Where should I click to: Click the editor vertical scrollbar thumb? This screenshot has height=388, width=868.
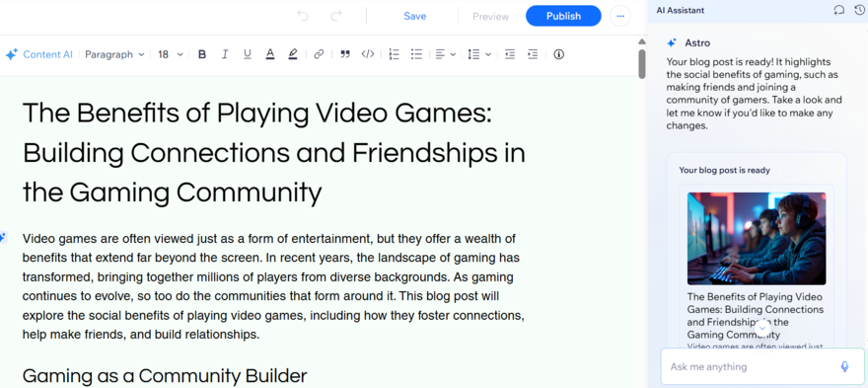(642, 64)
